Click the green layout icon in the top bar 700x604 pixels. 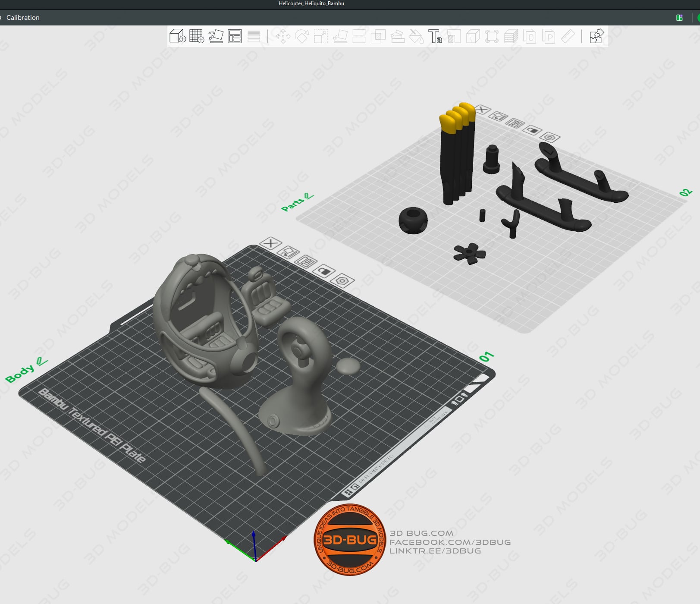click(679, 18)
